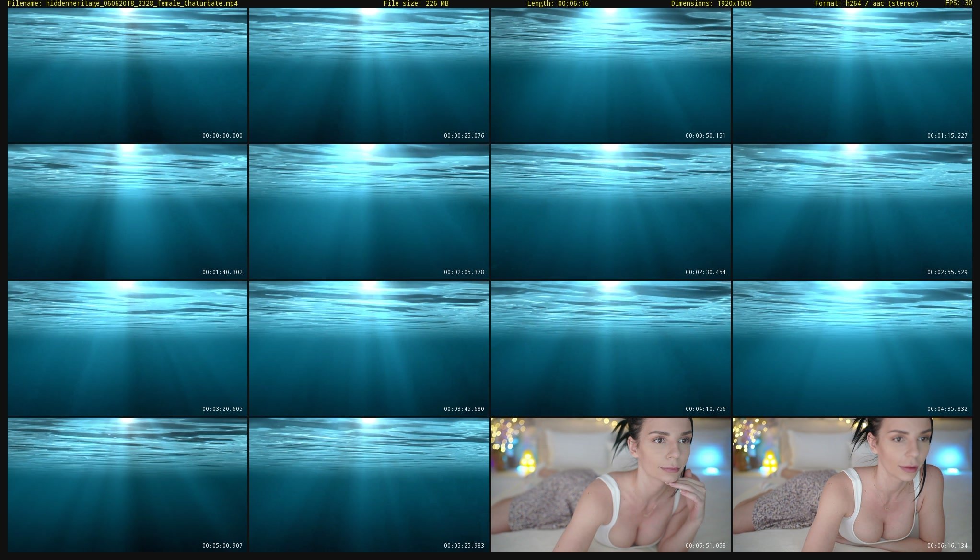Select thumbnail stamped 00:00:25.076
This screenshot has height=560, width=980.
369,75
